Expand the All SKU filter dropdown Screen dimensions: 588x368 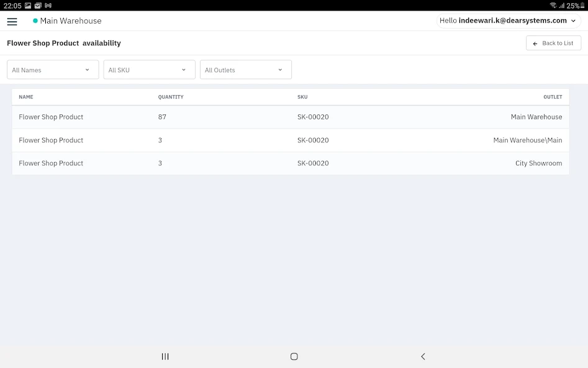coord(149,70)
